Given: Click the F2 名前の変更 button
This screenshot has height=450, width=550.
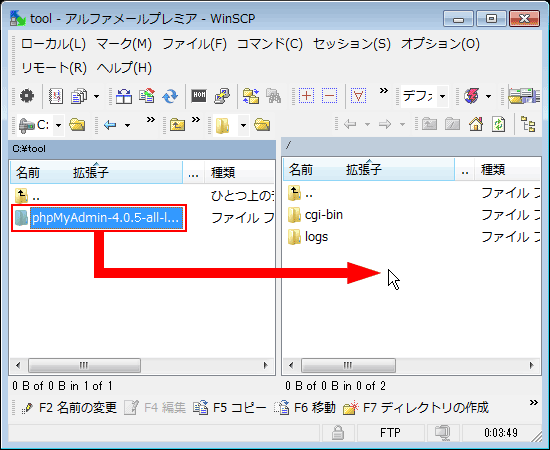Looking at the screenshot, I should coord(69,408).
